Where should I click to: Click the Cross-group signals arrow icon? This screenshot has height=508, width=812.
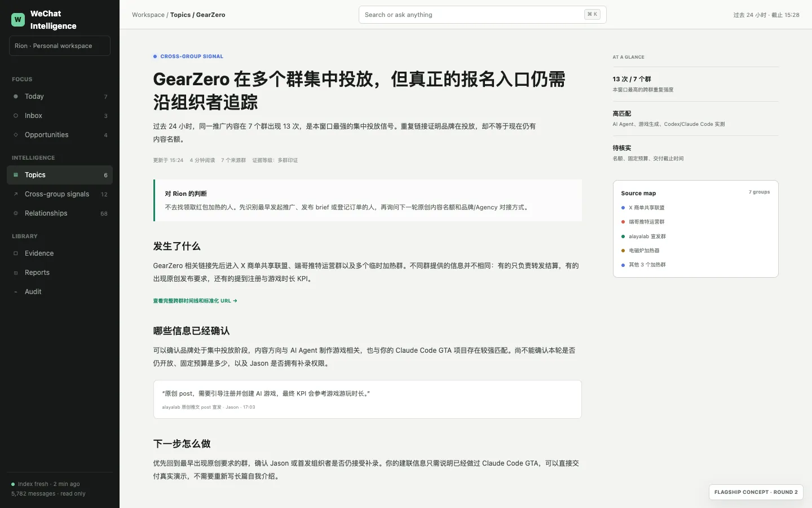point(16,194)
